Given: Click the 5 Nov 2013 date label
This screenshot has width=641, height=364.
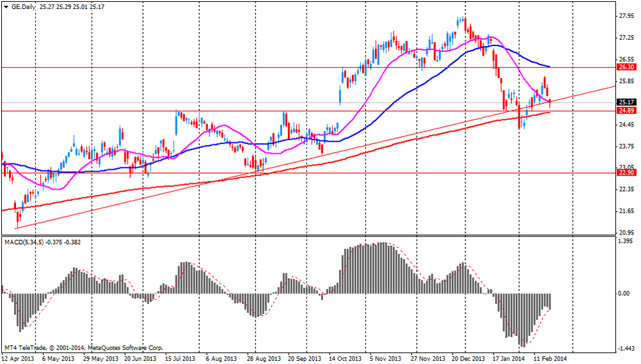Looking at the screenshot, I should pos(385,359).
